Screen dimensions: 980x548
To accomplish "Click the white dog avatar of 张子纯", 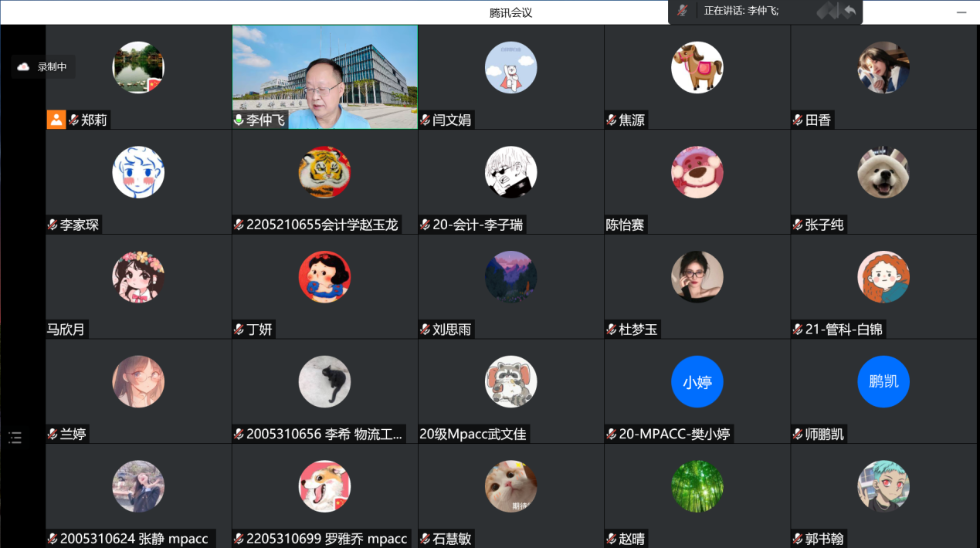I will 883,172.
